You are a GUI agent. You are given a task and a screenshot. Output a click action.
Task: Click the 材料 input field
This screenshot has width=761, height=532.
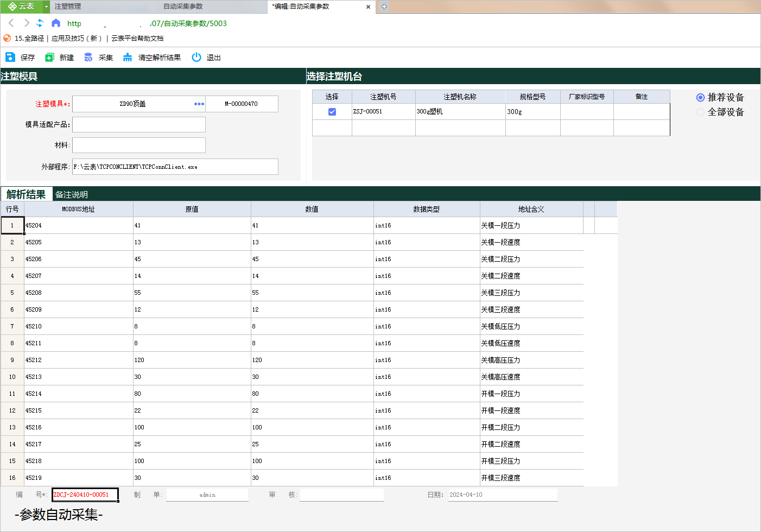139,145
